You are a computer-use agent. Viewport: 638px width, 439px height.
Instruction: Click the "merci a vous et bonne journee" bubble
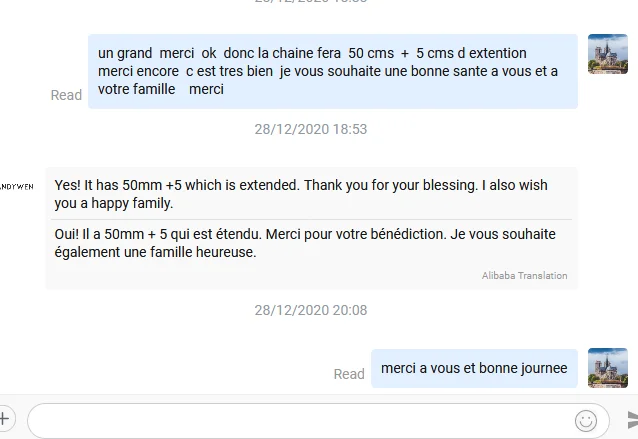click(474, 368)
